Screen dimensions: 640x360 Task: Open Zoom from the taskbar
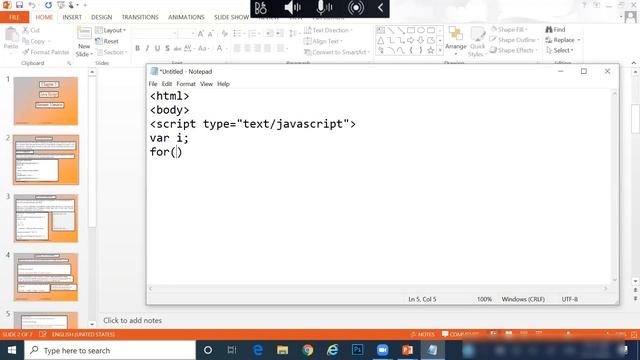(x=382, y=350)
